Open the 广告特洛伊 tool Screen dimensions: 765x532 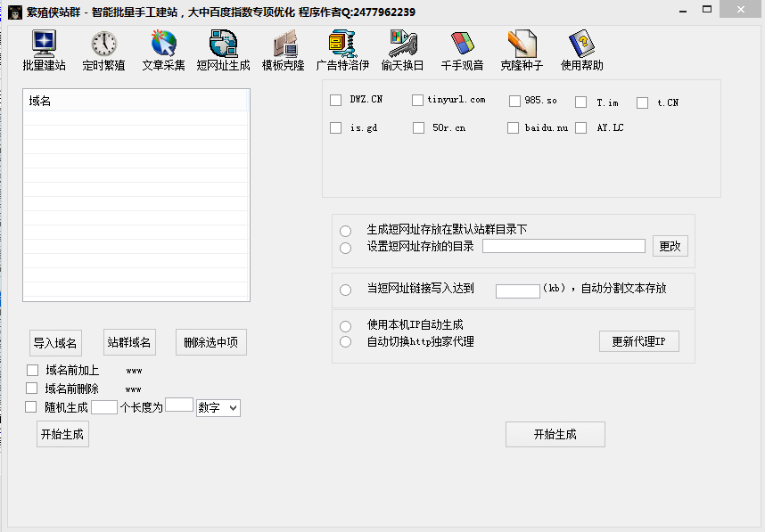pos(342,50)
